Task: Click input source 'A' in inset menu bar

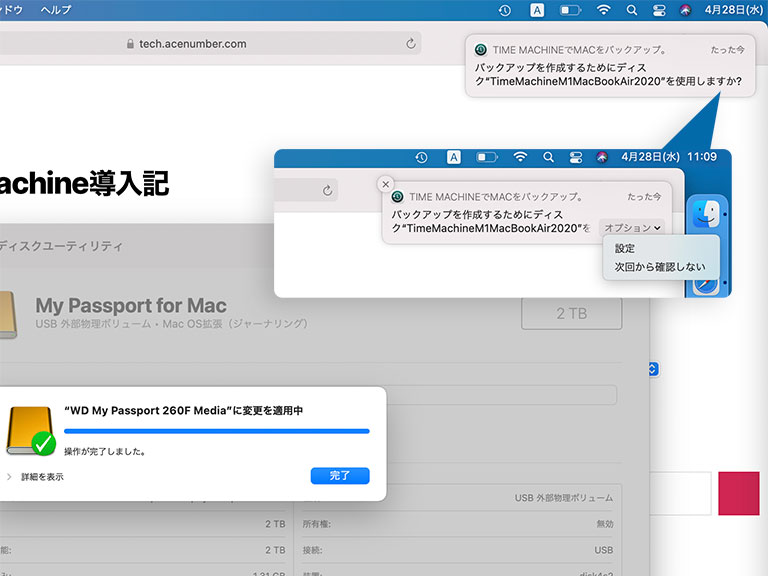Action: coord(454,157)
